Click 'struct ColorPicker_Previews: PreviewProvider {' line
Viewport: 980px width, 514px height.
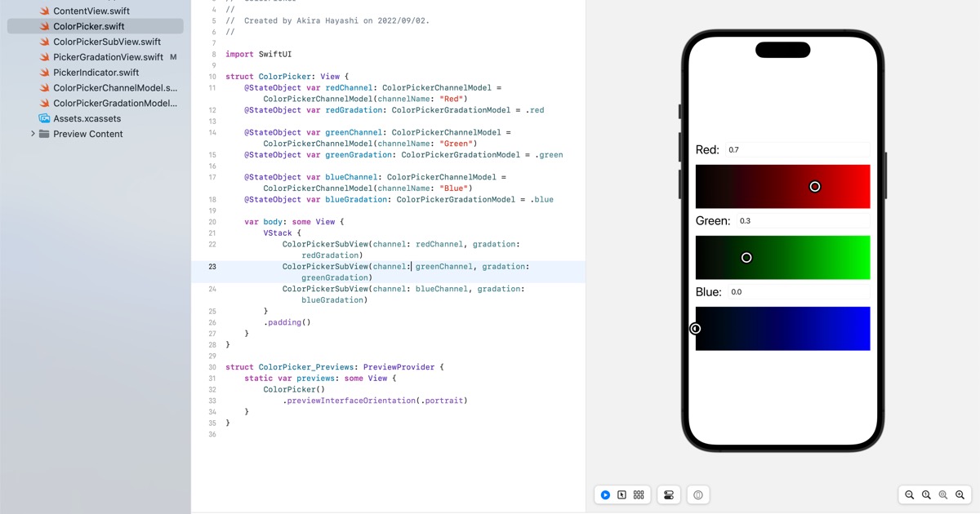coord(335,367)
